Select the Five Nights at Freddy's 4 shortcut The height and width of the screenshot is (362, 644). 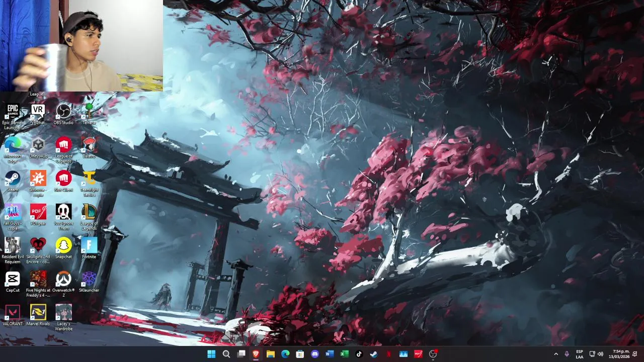tap(38, 284)
